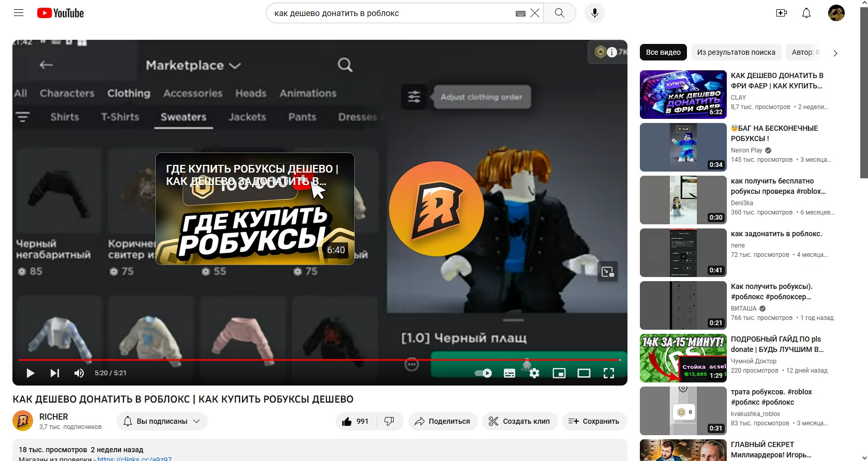Open Neiron Play thumbnail 0:34
Viewport: 868px width, 461px height.
point(683,147)
